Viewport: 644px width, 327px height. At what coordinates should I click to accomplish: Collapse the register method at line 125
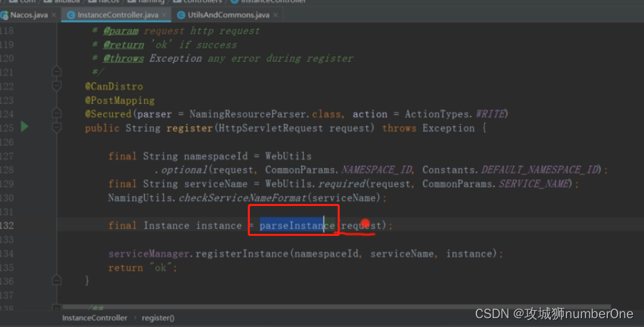click(x=57, y=128)
